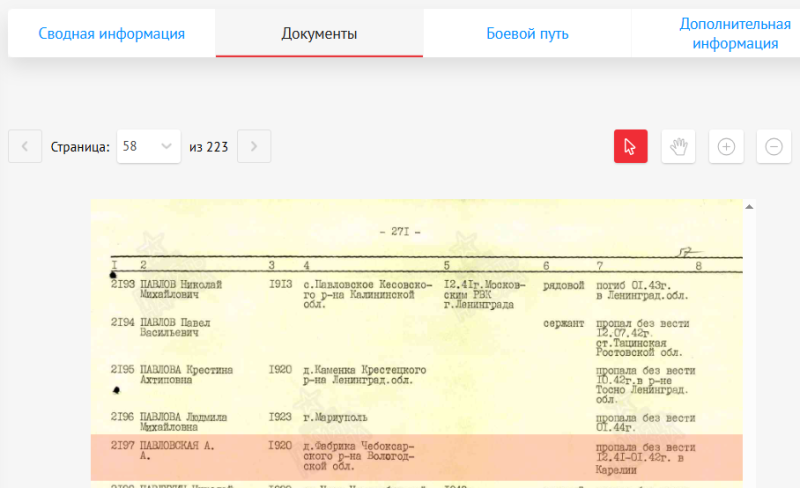Go to the next page arrow
This screenshot has width=800, height=488.
click(x=254, y=147)
